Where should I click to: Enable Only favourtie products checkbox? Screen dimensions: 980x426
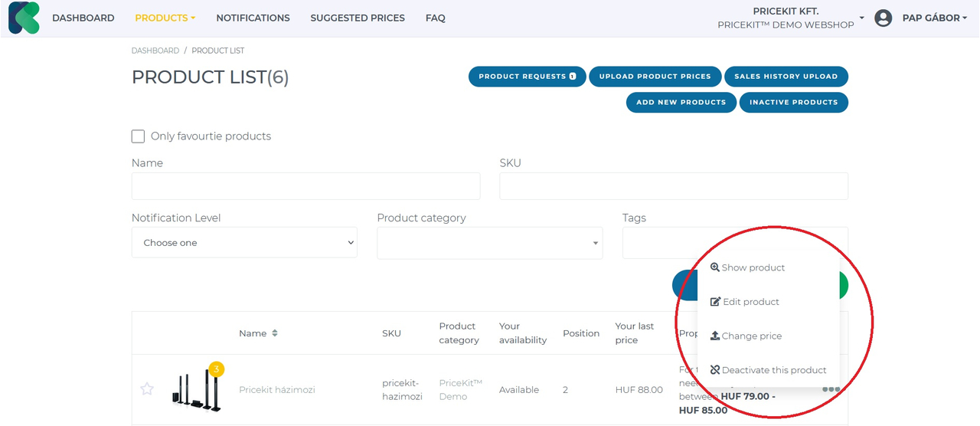[x=138, y=136]
